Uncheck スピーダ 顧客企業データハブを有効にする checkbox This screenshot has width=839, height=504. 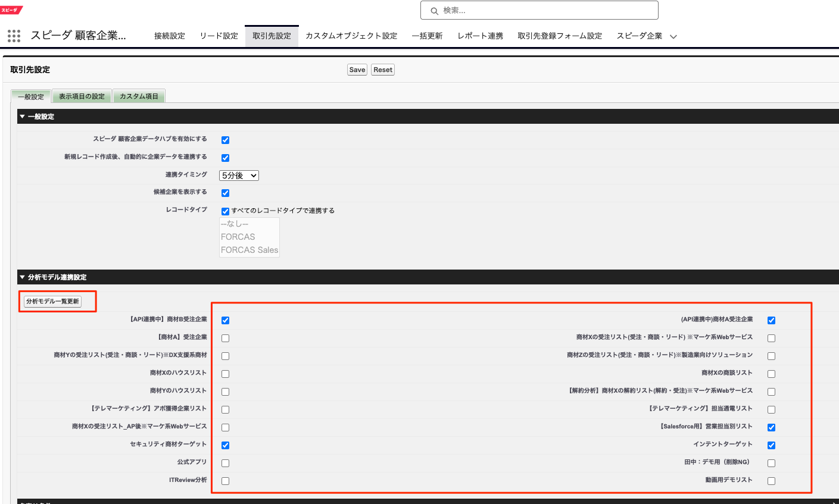point(225,140)
